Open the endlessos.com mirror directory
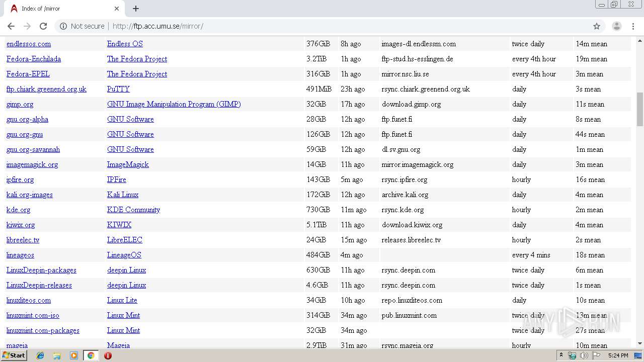Viewport: 644px width, 362px height. [x=29, y=44]
